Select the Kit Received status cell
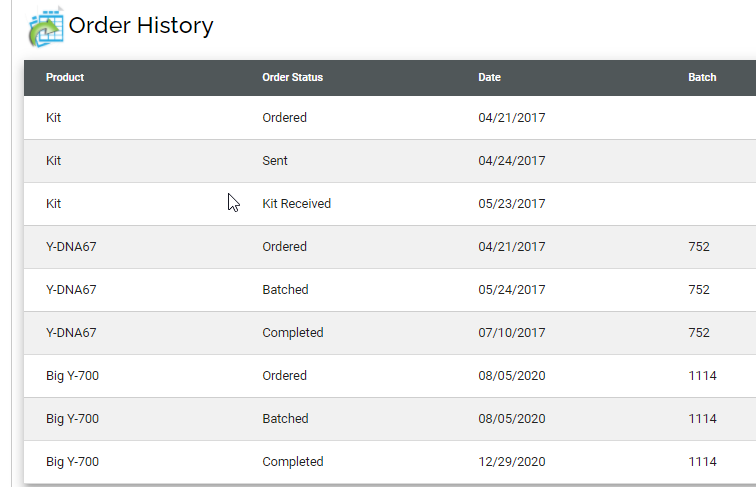The height and width of the screenshot is (487, 756). (296, 204)
